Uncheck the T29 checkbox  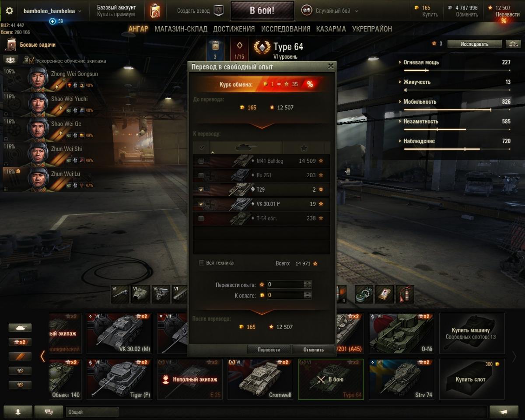click(x=201, y=189)
